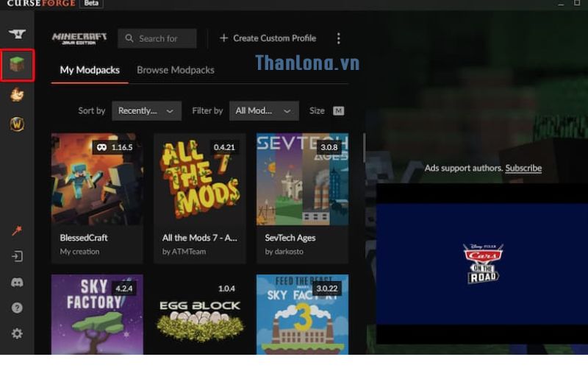Open the help question mark icon
This screenshot has width=588, height=368.
click(x=17, y=308)
